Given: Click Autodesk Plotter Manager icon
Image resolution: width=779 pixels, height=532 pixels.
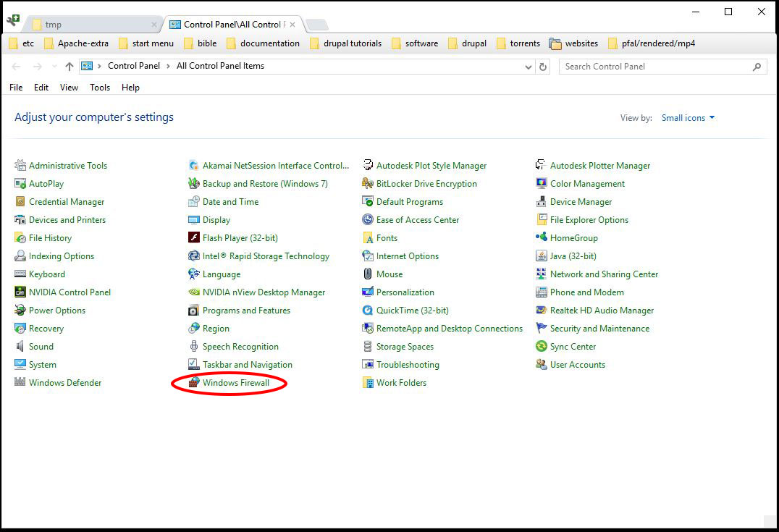Looking at the screenshot, I should tap(541, 166).
